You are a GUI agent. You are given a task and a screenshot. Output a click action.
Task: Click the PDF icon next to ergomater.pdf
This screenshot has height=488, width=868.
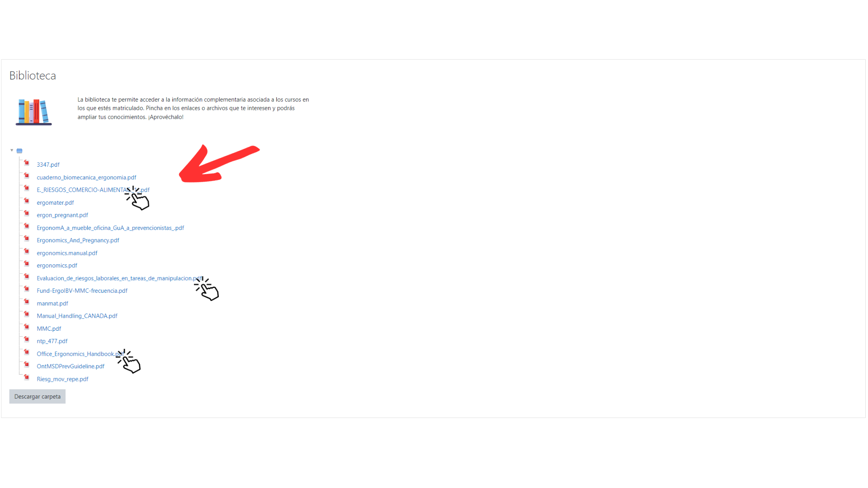point(27,201)
